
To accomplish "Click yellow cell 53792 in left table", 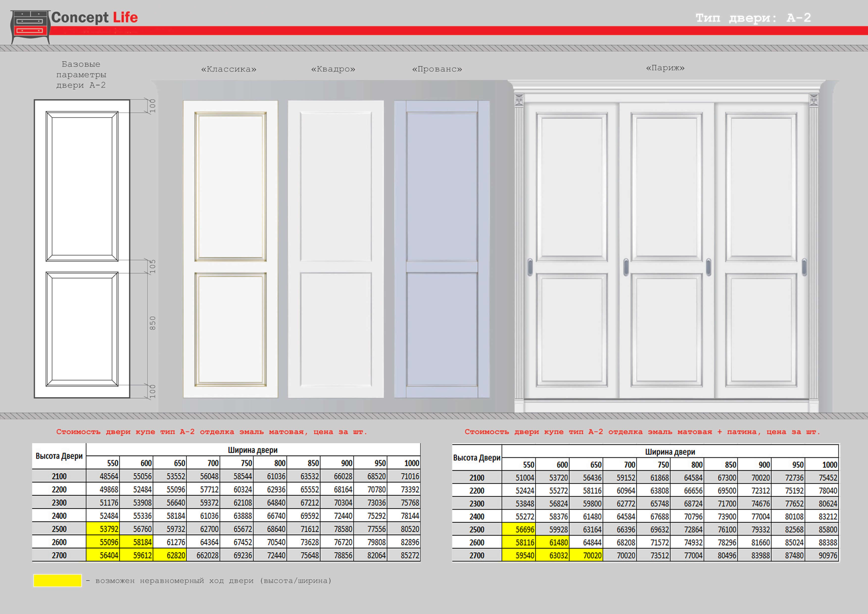I will (103, 529).
